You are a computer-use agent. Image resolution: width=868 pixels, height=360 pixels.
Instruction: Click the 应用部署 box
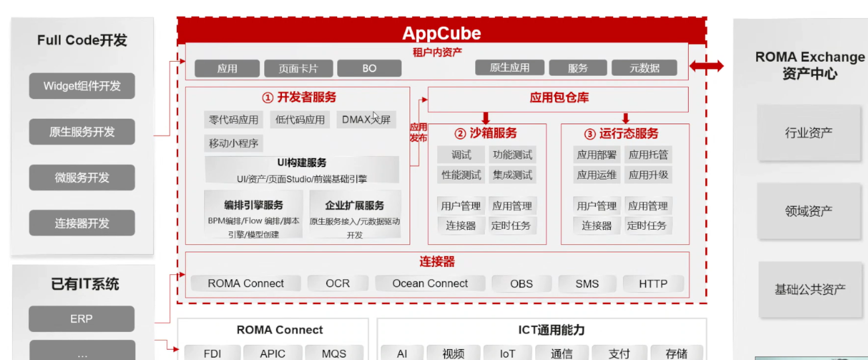[x=597, y=155]
